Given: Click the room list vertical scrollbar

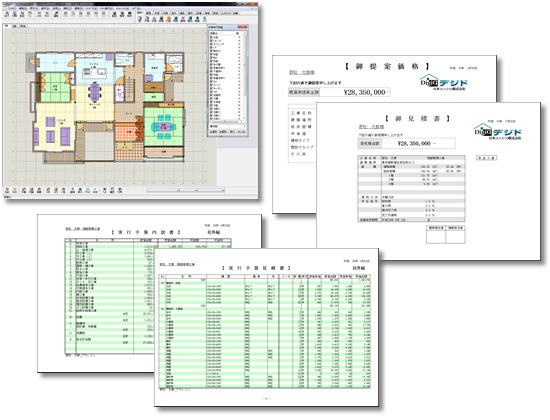Looking at the screenshot, I should pos(245,77).
